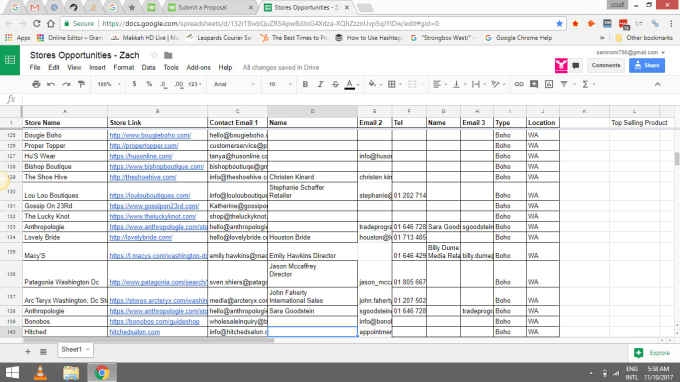The image size is (680, 382).
Task: Open VLC from the taskbar
Action: pos(40,372)
